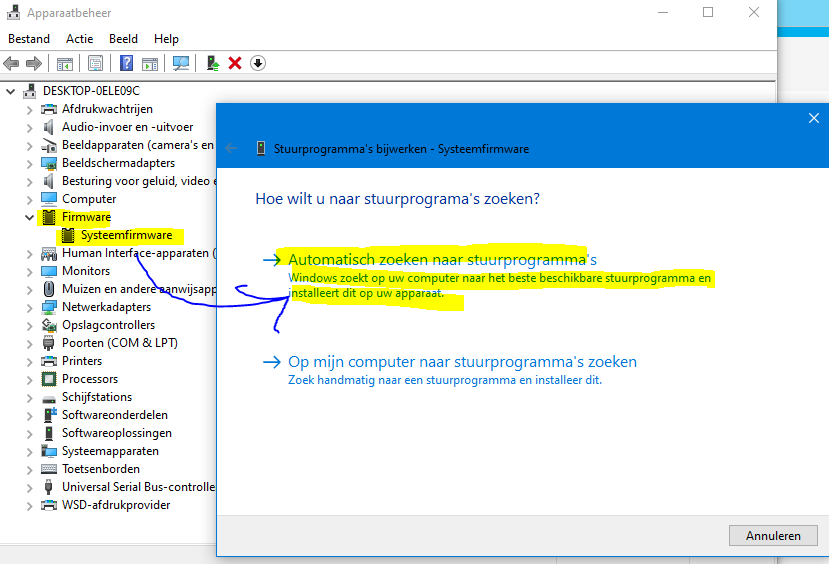Click the update driver toolbar icon

click(x=213, y=63)
